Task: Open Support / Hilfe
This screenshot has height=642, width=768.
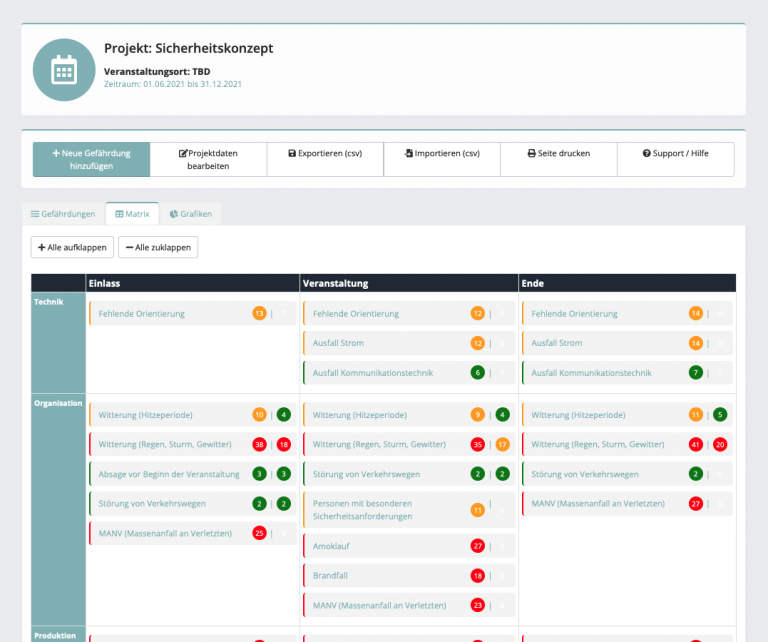Action: click(x=675, y=154)
